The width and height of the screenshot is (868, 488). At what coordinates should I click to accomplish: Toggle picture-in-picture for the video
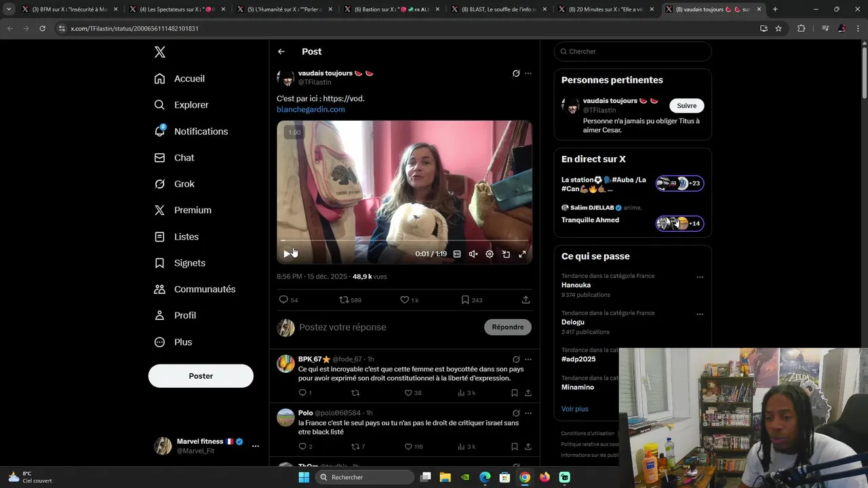(x=506, y=254)
